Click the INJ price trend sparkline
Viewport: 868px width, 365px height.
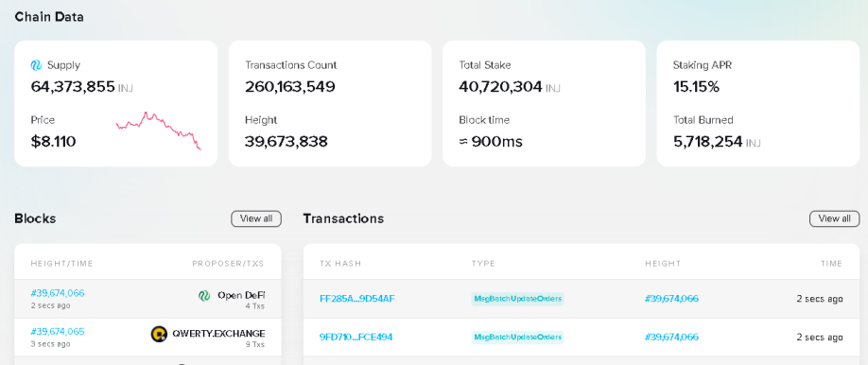point(158,130)
